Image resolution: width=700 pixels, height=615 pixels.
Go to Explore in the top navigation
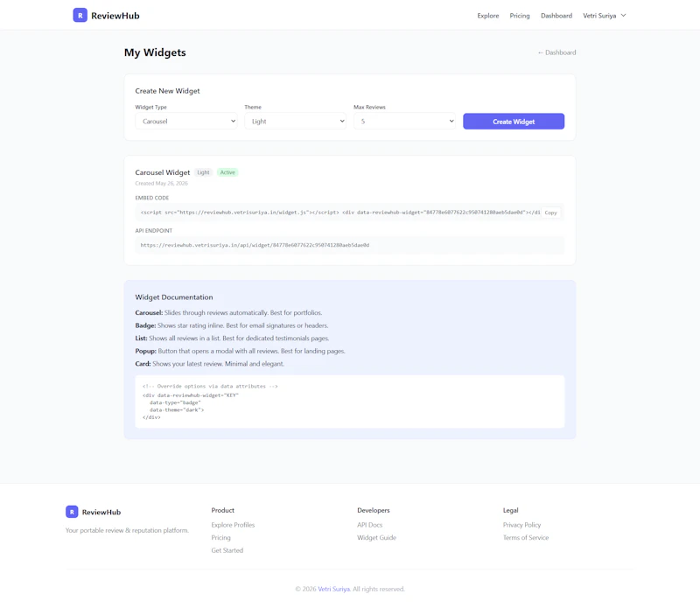pos(488,16)
